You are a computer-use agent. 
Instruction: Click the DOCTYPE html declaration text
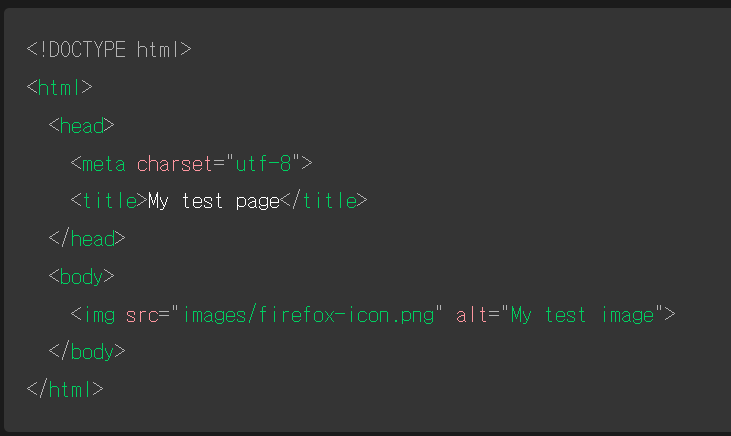pyautogui.click(x=109, y=49)
